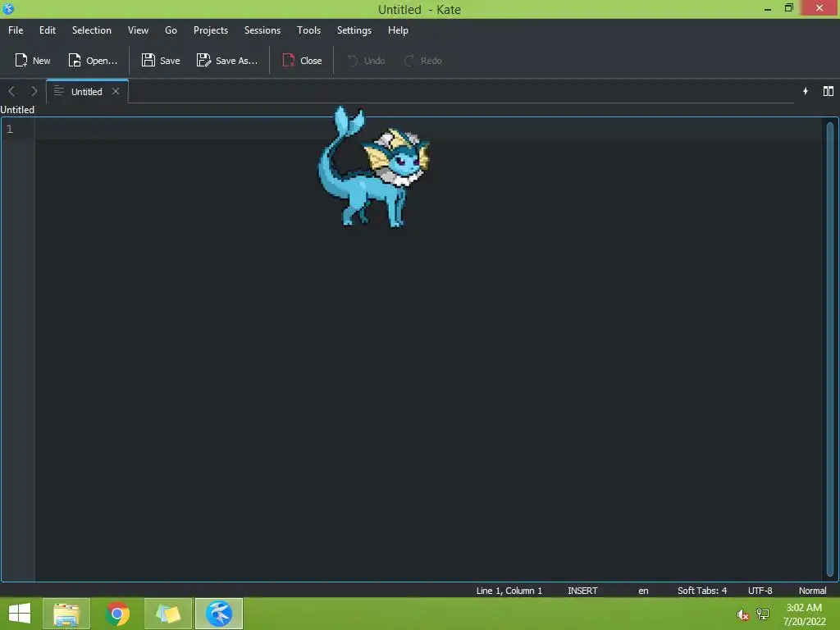Click the Save As toolbar button
Screen dimensions: 840x630
tap(227, 61)
